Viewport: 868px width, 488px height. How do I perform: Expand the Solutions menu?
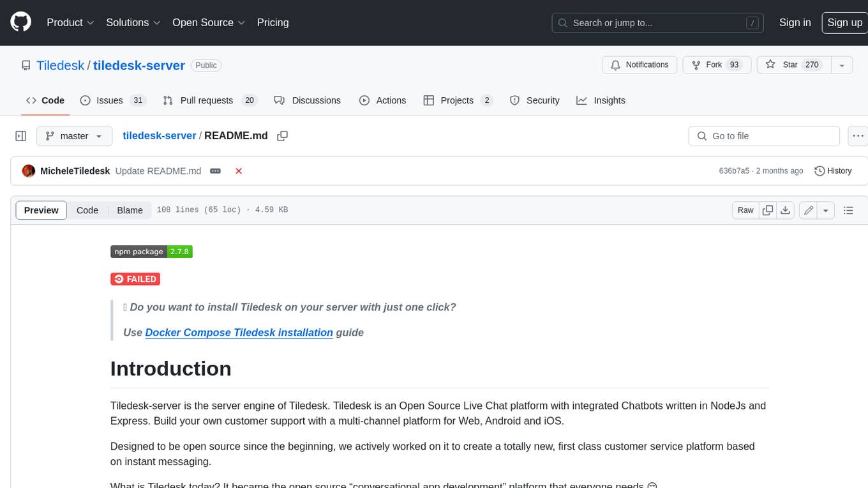pos(133,22)
